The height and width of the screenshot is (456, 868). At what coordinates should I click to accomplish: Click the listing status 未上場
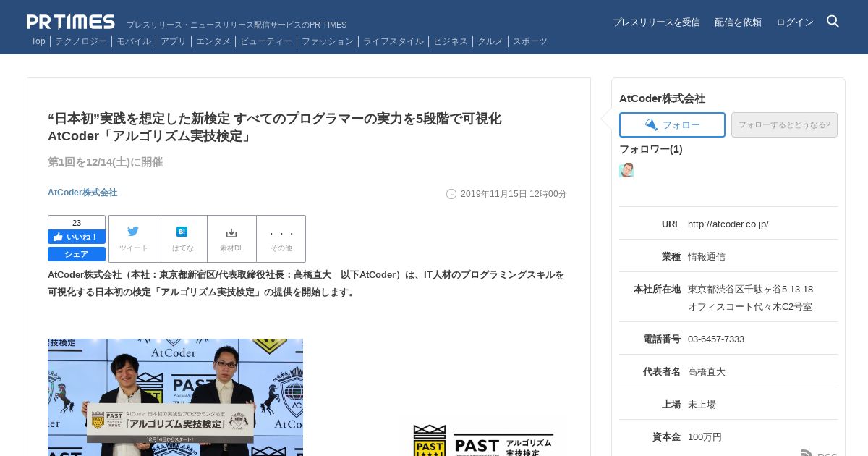point(702,404)
